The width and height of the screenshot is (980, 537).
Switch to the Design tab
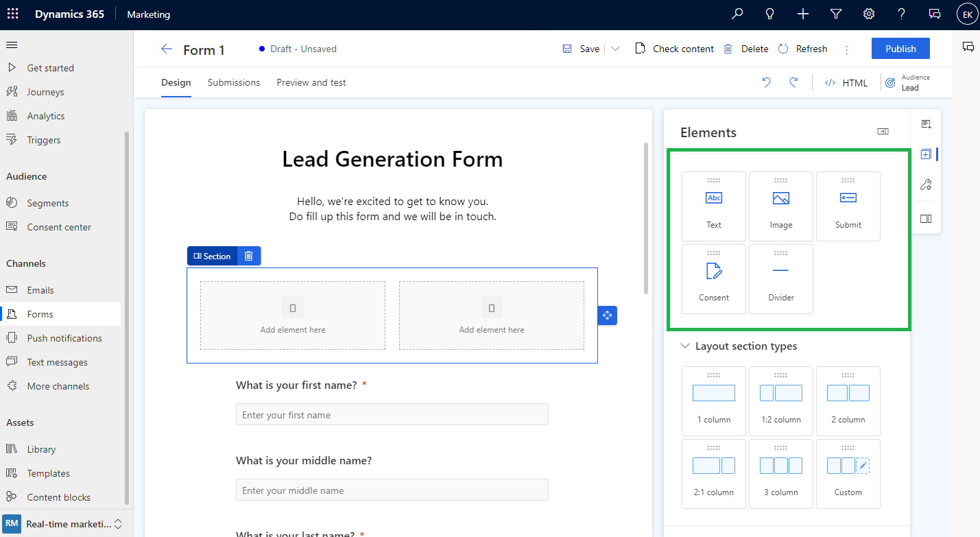176,82
